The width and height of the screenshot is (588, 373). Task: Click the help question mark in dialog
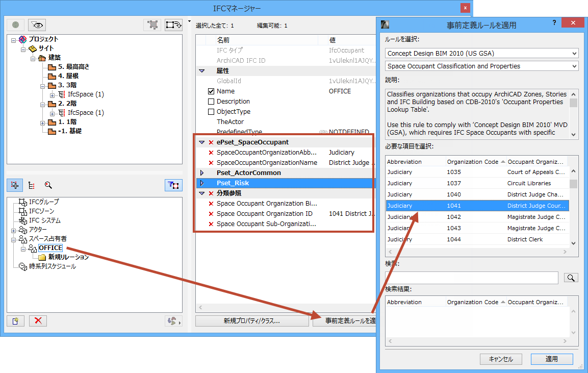pos(554,23)
